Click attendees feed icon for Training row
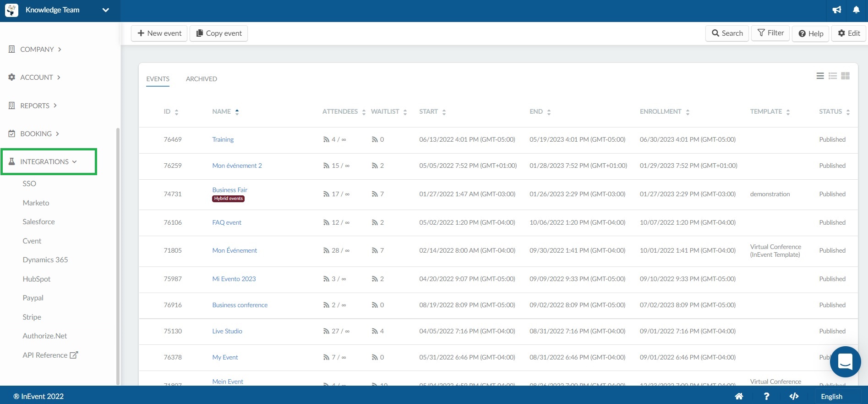 pyautogui.click(x=326, y=139)
